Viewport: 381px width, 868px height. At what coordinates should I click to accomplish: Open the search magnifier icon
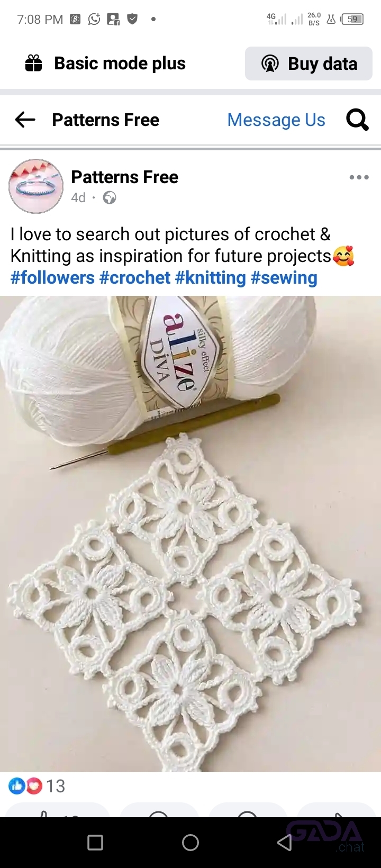click(x=357, y=120)
